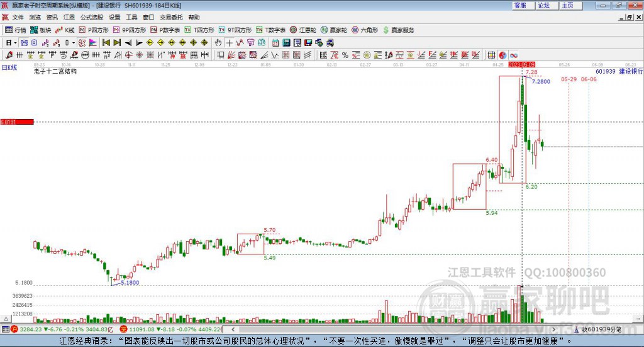The height and width of the screenshot is (347, 644).
Task: Select the zigzag wave line tool
Action: click(275, 55)
